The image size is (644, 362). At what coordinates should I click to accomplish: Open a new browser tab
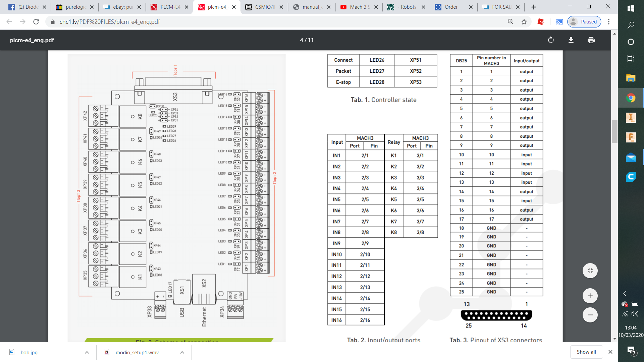point(534,7)
